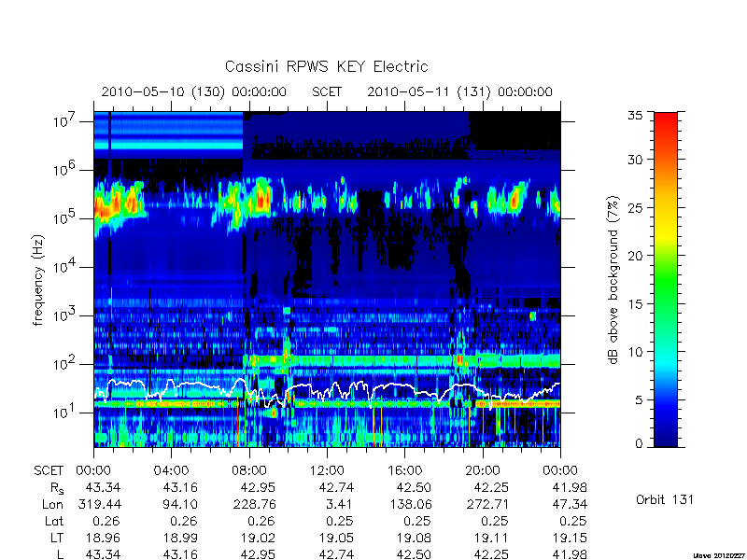Click the 08:00 SCET time tick label
This screenshot has width=747, height=560.
[x=249, y=471]
